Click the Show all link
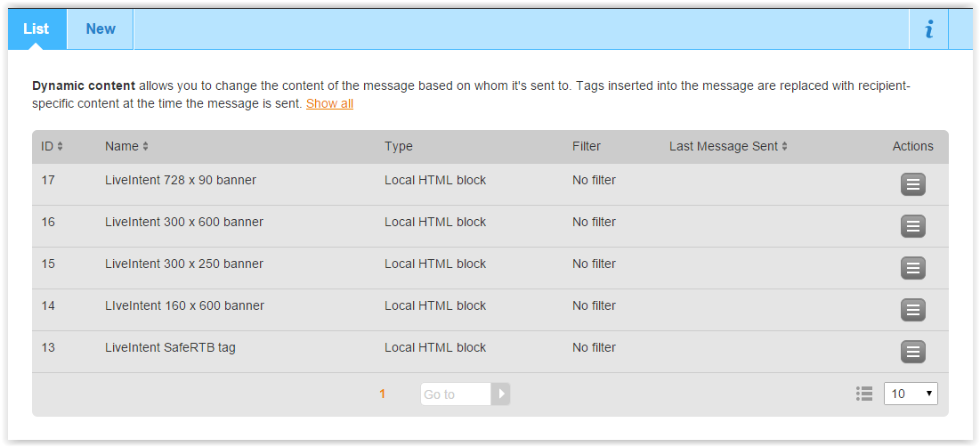Viewport: 980px width, 447px height. pos(329,104)
